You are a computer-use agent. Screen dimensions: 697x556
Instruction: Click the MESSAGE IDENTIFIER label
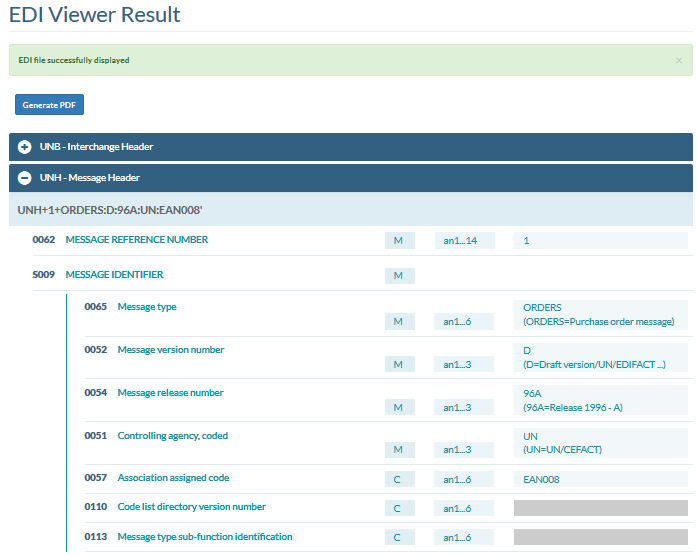click(114, 274)
